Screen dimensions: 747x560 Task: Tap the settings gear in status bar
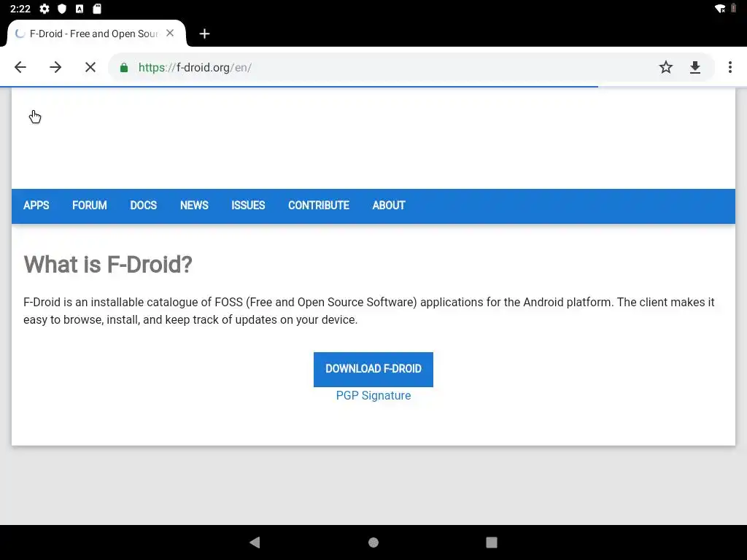(x=44, y=9)
